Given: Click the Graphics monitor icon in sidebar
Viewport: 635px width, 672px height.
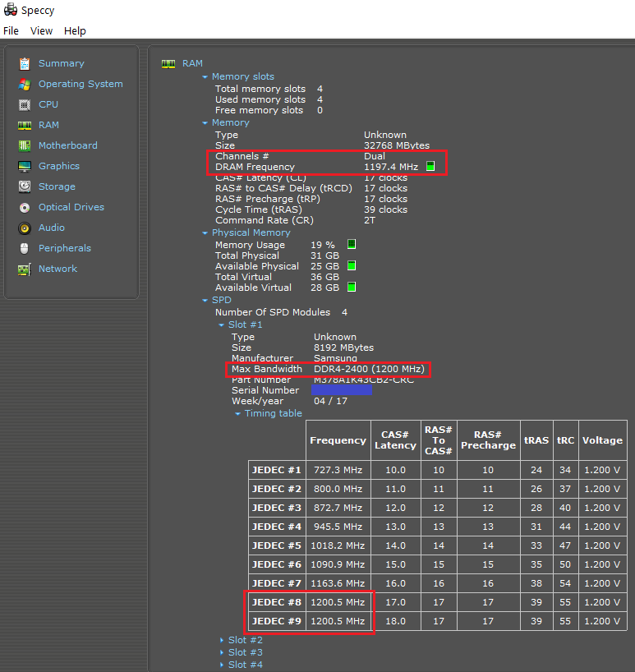Looking at the screenshot, I should tap(25, 166).
